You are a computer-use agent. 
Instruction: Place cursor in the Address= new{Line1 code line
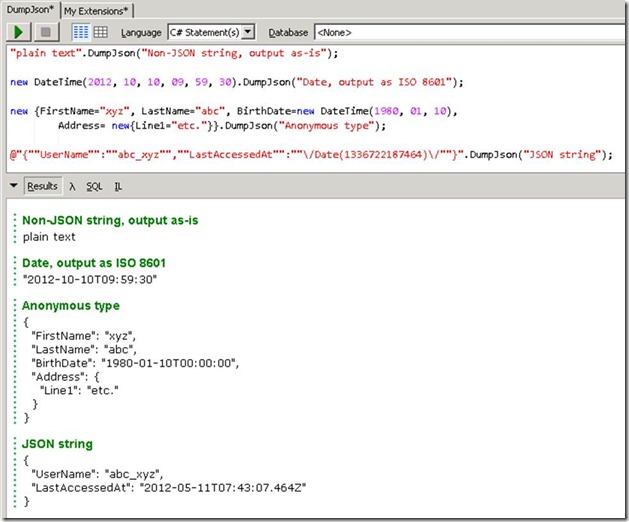[x=222, y=126]
